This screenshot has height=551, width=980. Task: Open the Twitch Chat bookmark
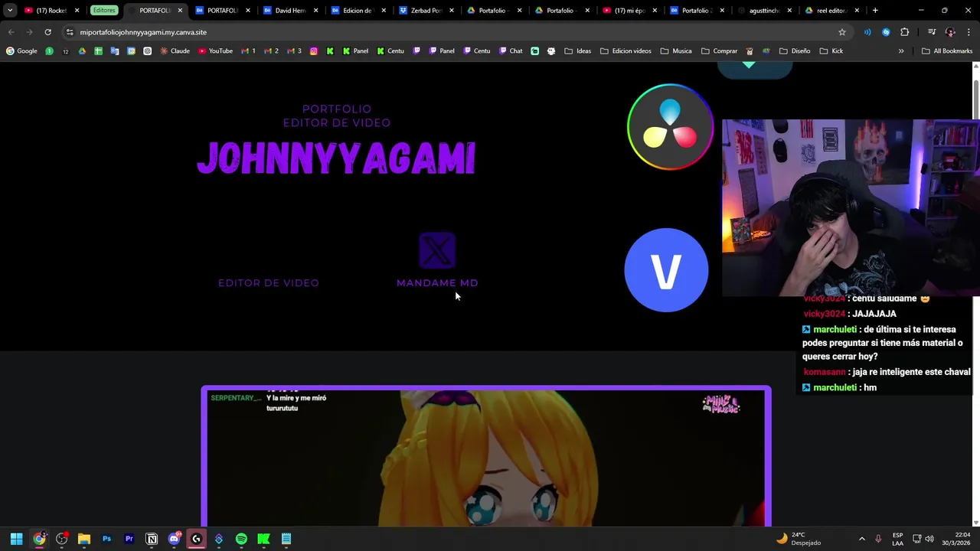click(511, 51)
